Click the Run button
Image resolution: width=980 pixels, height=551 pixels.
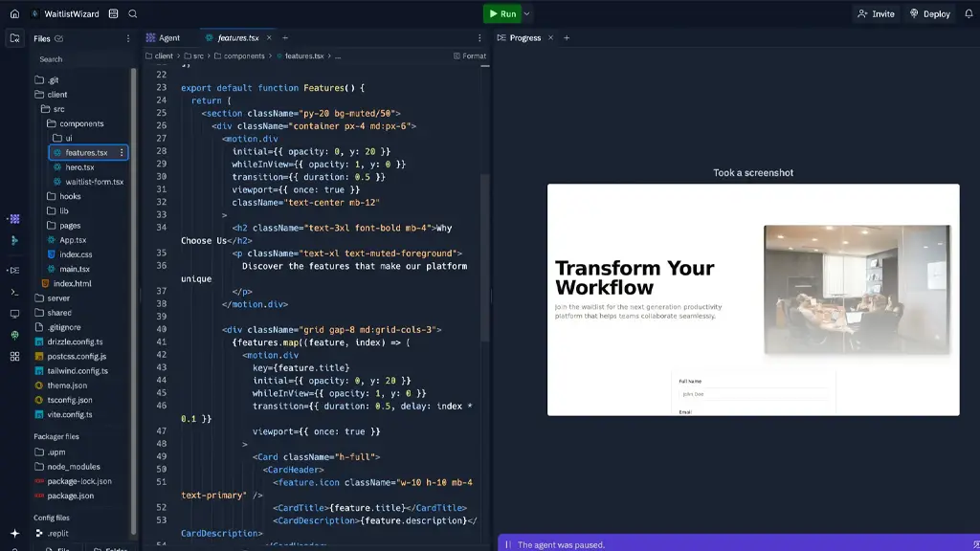[501, 13]
